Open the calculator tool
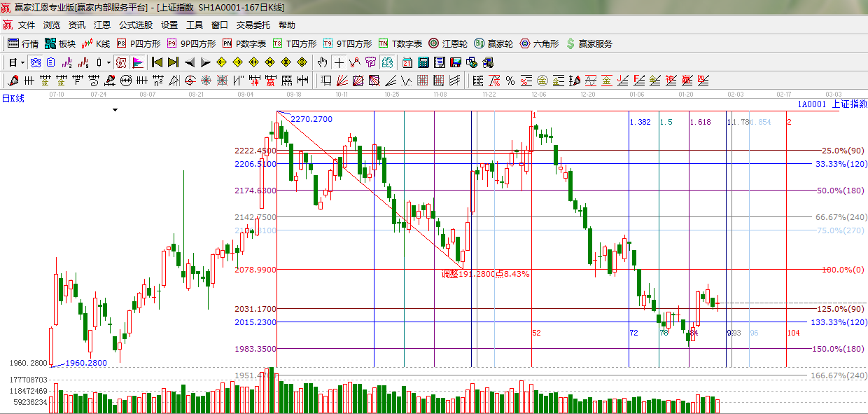Screen dimensions: 868x414 [x=423, y=62]
